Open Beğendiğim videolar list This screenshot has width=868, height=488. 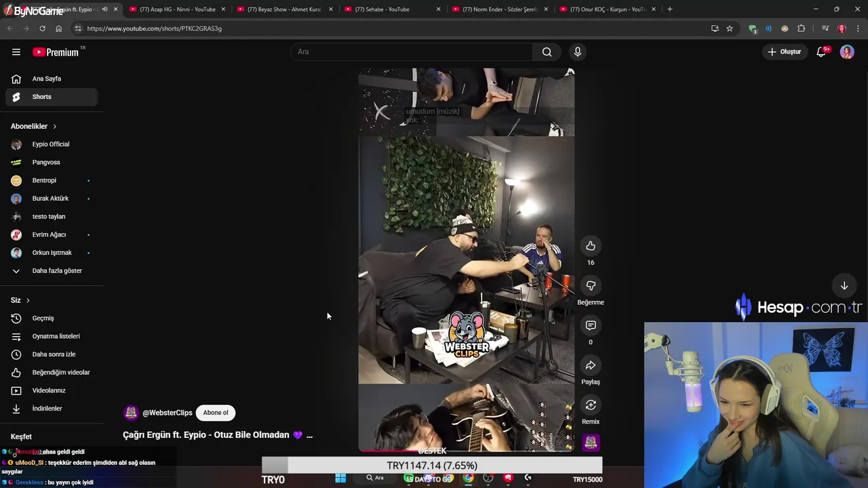52,372
